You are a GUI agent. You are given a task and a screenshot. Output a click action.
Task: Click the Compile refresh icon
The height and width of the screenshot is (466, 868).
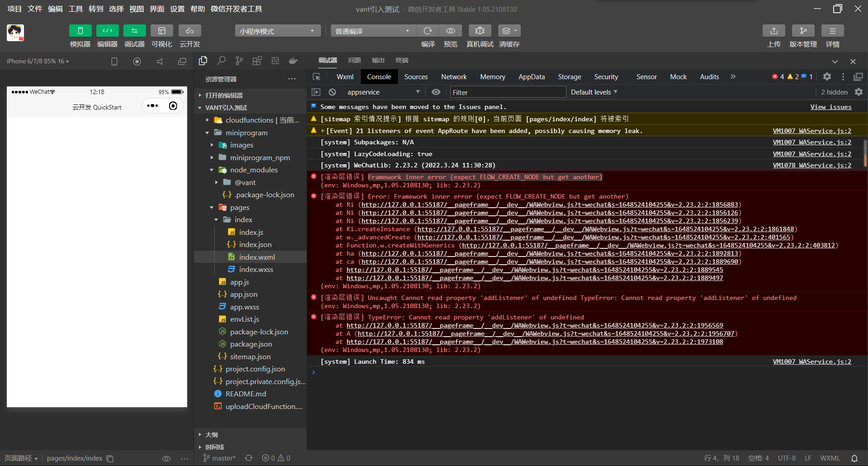428,31
